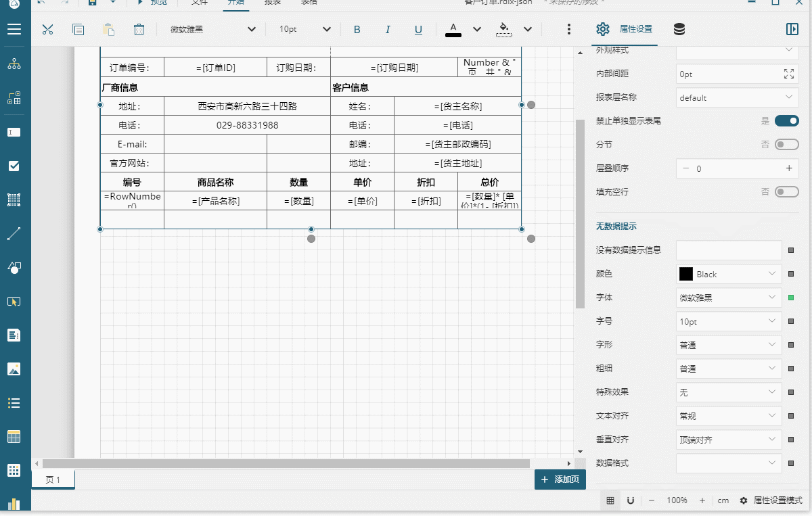This screenshot has height=516, width=812.
Task: Open the 粗细 dropdown
Action: point(729,369)
